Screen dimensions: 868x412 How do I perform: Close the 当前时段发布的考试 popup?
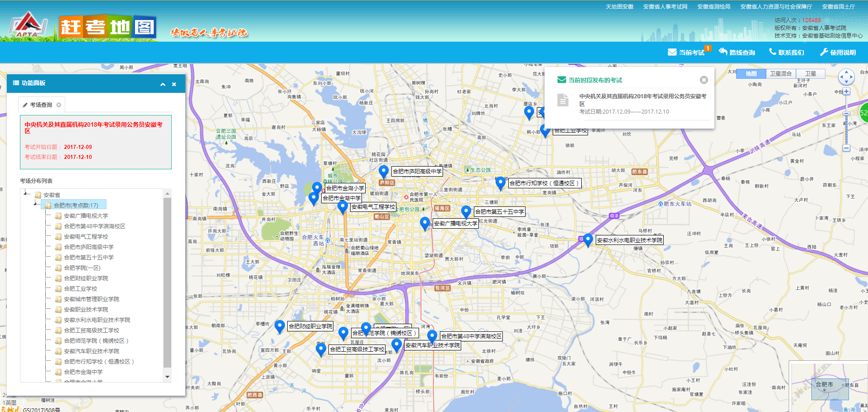pos(704,80)
